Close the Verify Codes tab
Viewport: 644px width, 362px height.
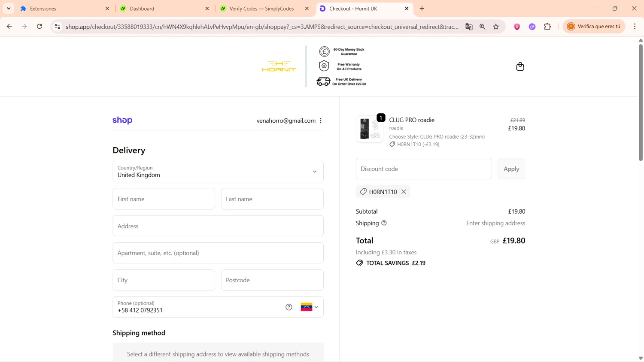pos(307,9)
